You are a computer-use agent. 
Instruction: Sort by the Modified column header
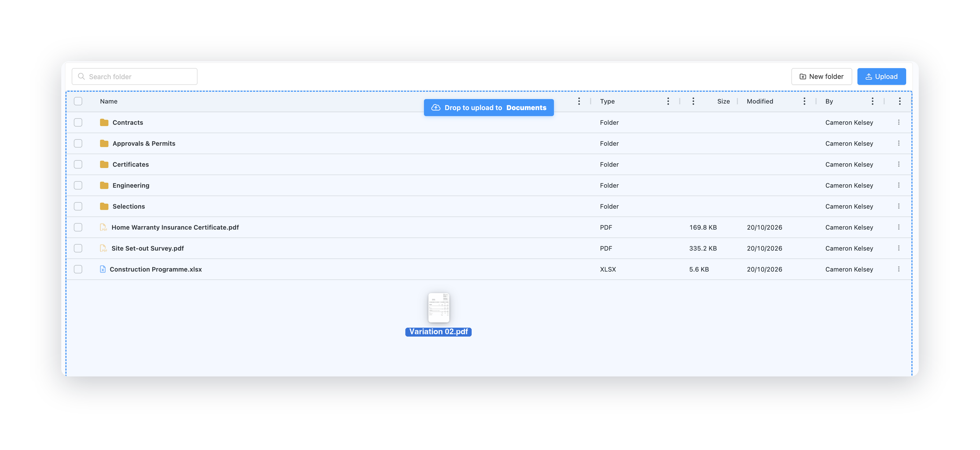coord(760,101)
